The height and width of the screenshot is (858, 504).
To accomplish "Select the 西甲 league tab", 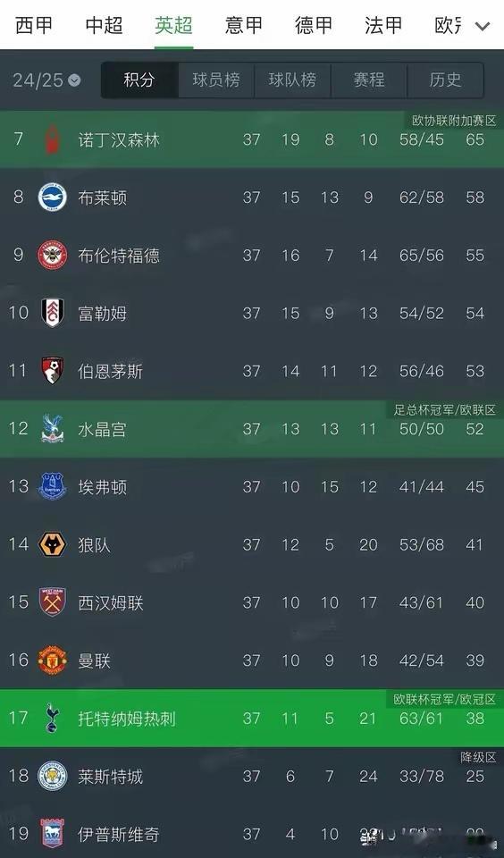I will pos(34,25).
